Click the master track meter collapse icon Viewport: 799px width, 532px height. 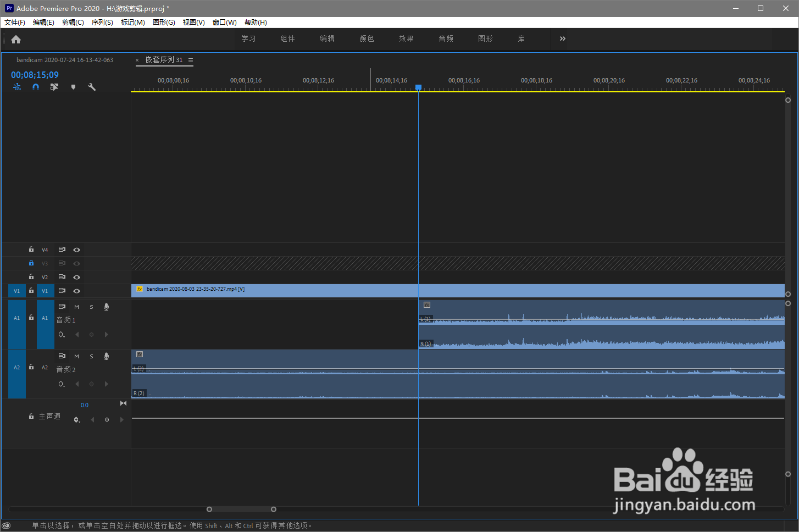(123, 403)
